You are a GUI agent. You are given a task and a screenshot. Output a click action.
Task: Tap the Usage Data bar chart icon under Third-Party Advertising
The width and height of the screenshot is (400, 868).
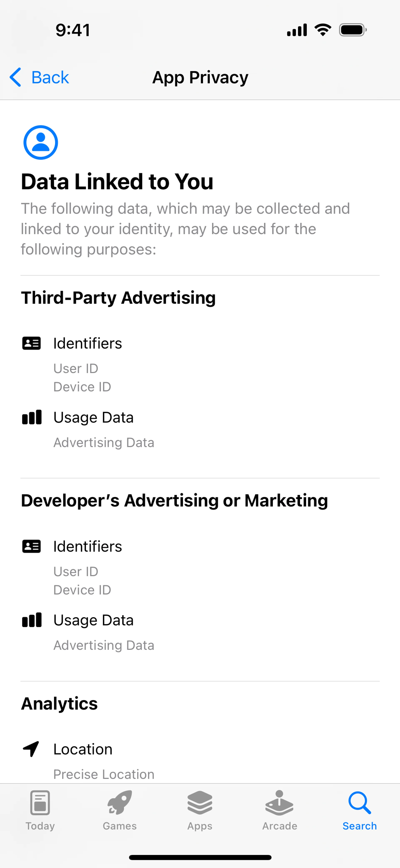[32, 417]
